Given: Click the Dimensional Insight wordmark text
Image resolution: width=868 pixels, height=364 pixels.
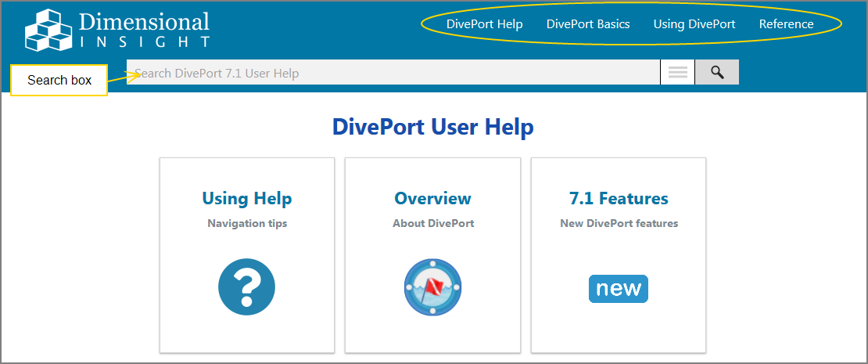Looking at the screenshot, I should pos(145,30).
